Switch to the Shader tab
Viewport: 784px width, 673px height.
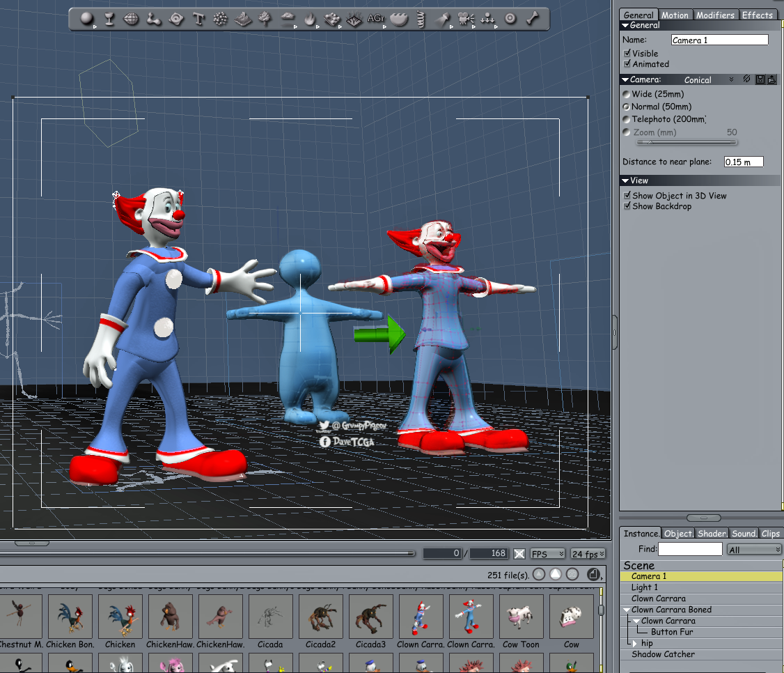coord(712,534)
